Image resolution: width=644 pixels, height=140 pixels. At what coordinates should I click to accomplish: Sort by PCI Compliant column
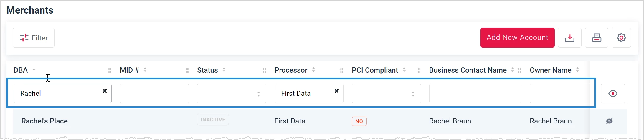click(x=404, y=70)
